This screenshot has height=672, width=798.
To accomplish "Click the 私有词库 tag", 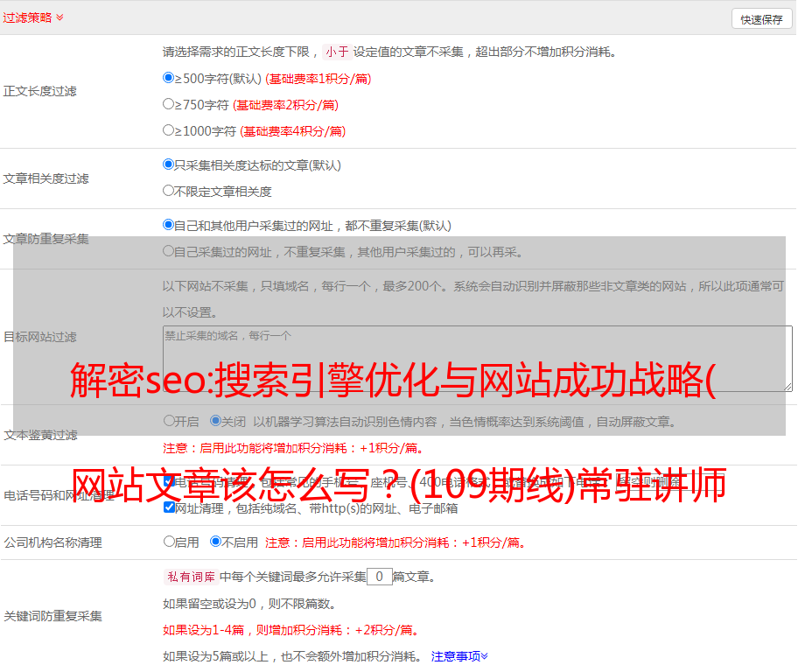I will point(192,577).
